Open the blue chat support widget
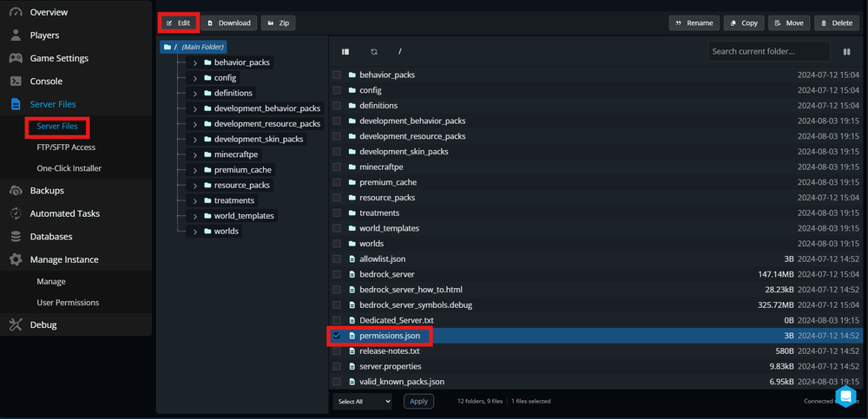The width and height of the screenshot is (868, 419). [845, 396]
